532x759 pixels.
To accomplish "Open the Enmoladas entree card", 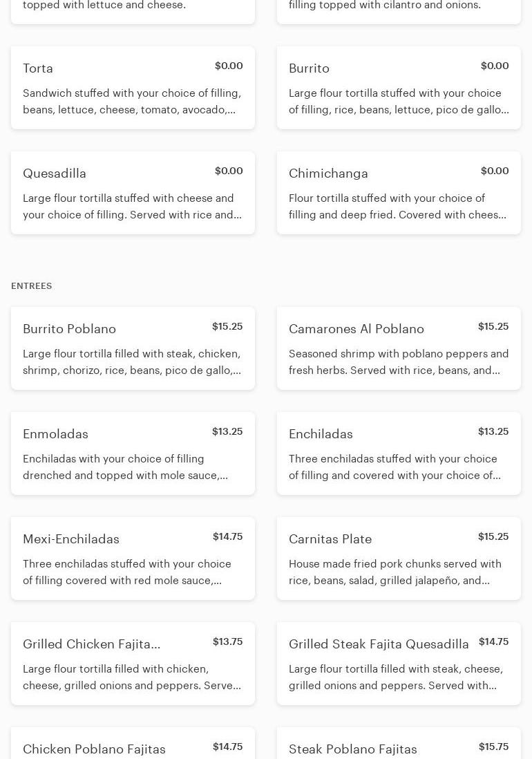I will tap(133, 453).
